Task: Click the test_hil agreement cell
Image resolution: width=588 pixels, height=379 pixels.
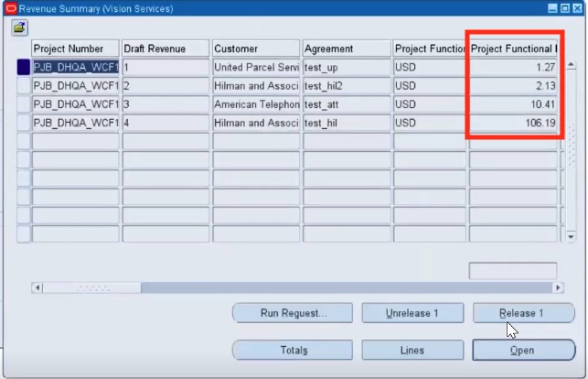Action: pos(347,123)
